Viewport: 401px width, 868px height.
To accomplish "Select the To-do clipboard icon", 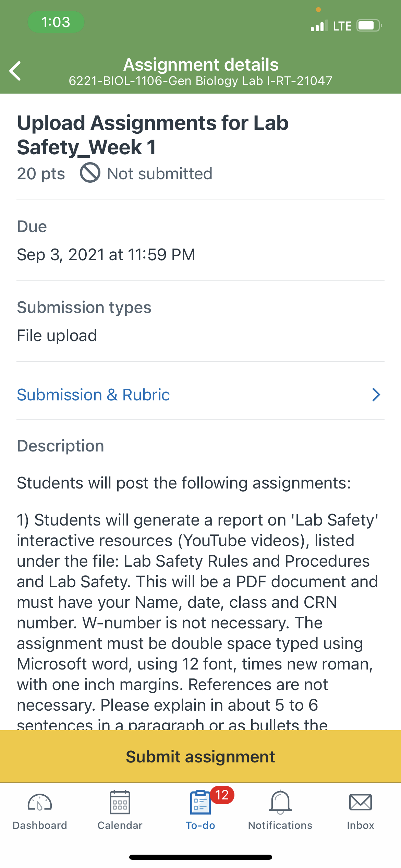I will click(200, 802).
